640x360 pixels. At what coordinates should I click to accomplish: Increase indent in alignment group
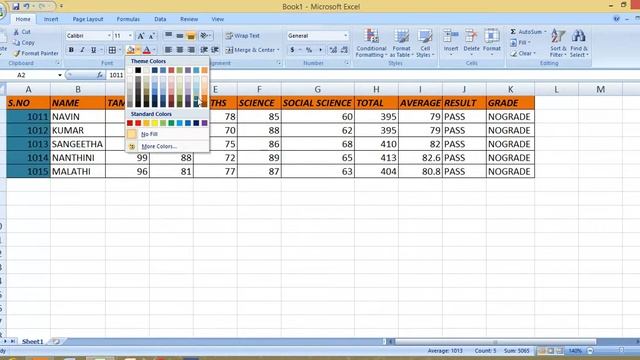click(215, 50)
